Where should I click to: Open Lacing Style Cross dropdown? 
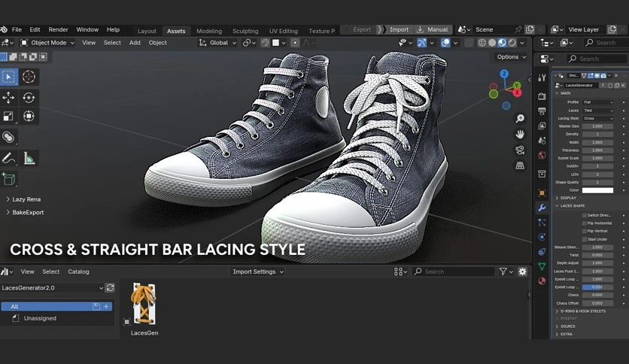pos(597,118)
